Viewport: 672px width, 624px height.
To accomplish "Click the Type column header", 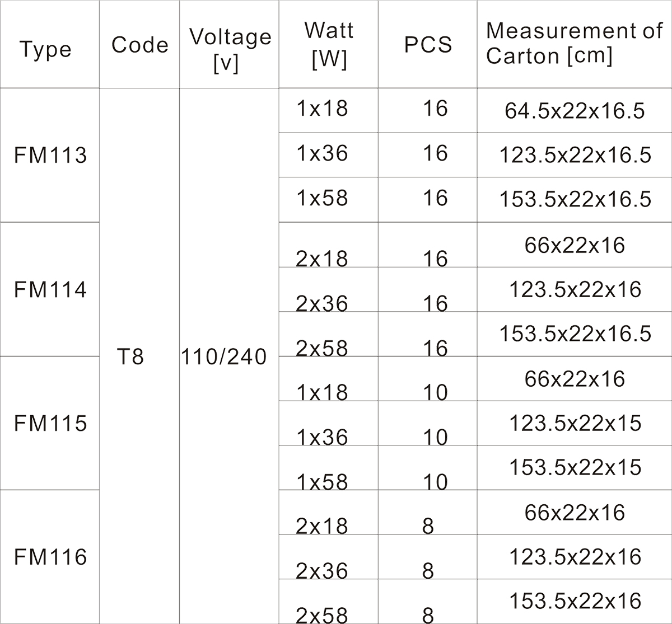I will tap(46, 49).
